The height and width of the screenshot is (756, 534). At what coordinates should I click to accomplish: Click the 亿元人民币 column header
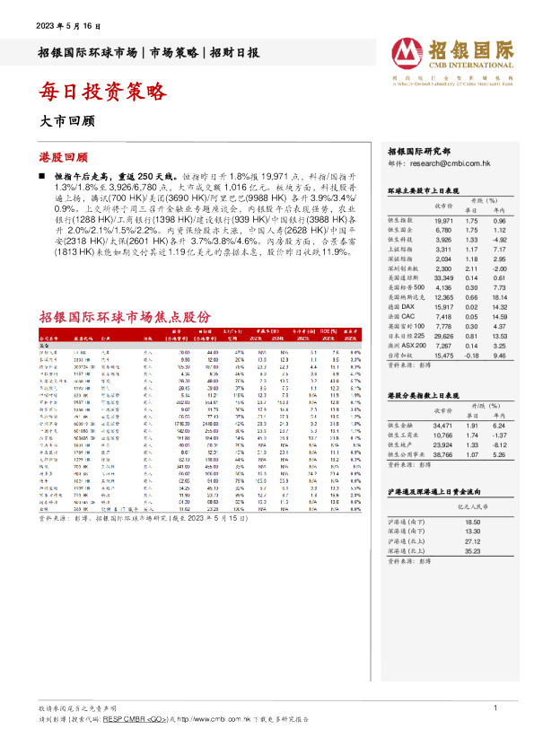[x=473, y=506]
